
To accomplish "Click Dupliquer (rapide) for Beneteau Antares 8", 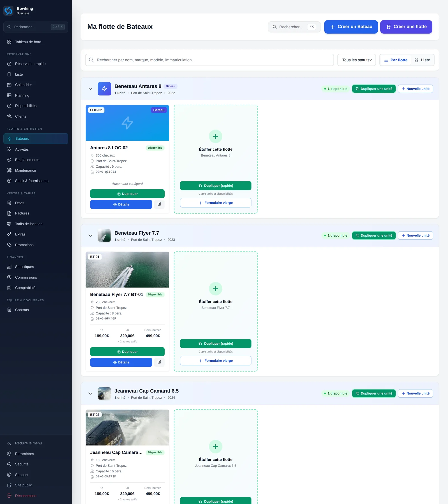I will click(216, 186).
